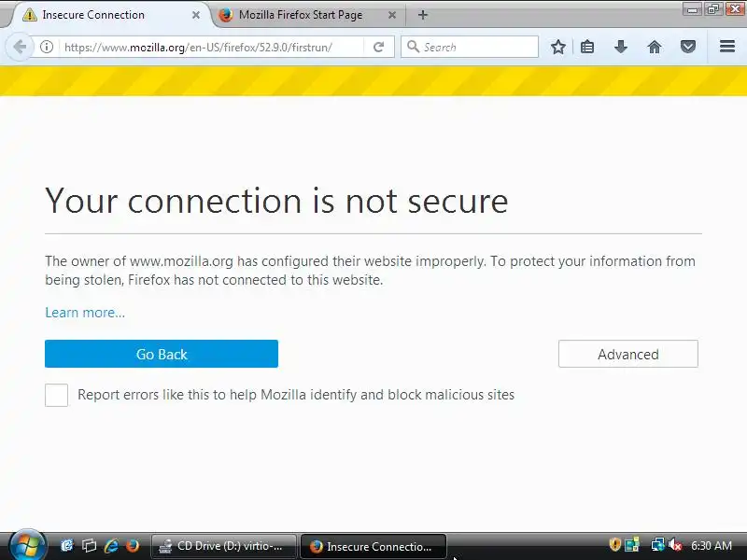Switch between windows quick launch icon
This screenshot has height=560, width=747.
89,545
